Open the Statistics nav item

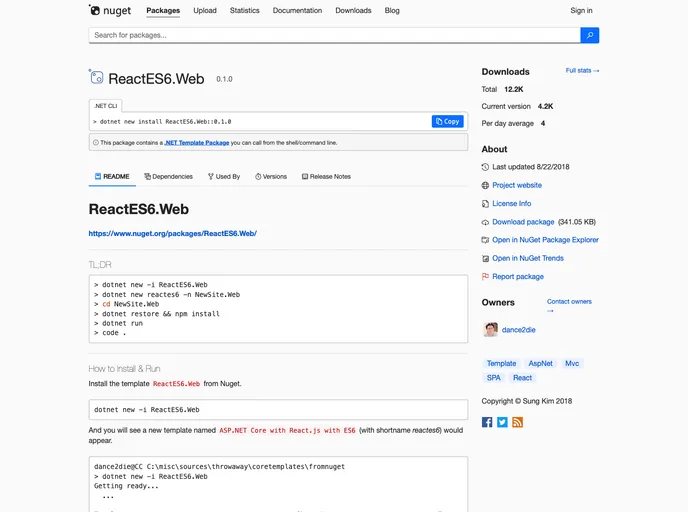244,11
